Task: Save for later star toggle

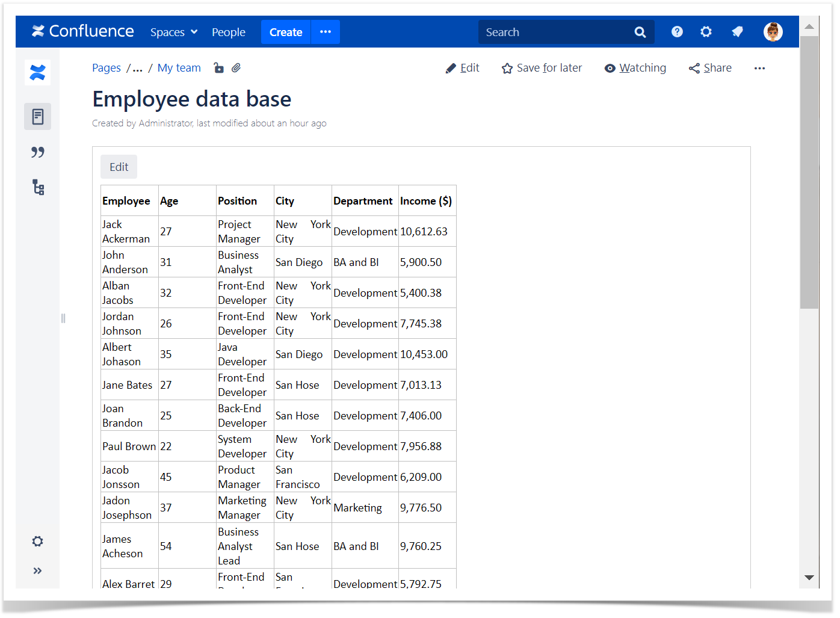Action: point(542,68)
